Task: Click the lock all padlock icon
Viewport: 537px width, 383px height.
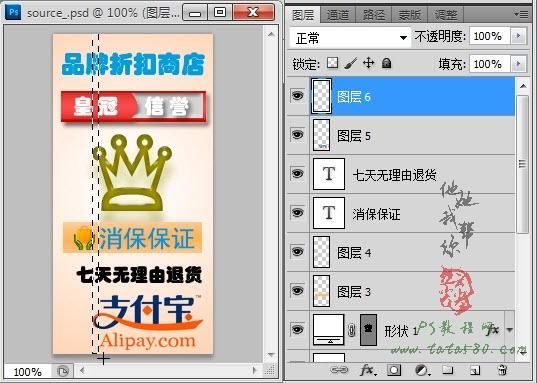Action: (x=387, y=63)
